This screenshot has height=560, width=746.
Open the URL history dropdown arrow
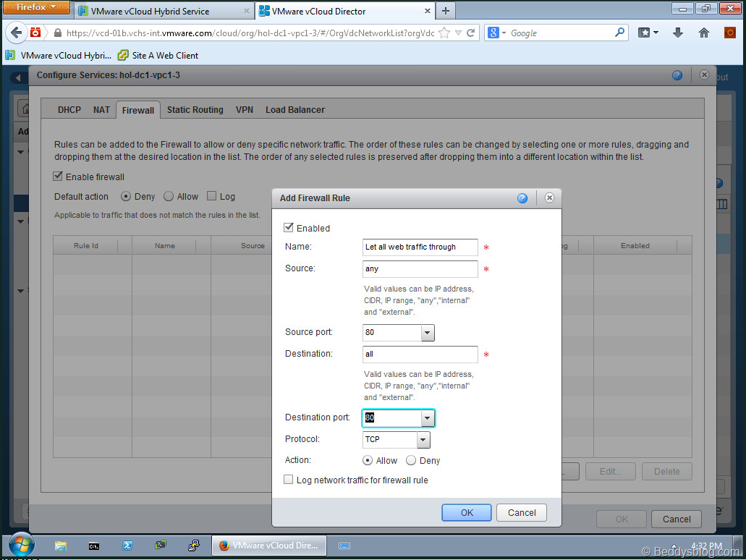click(458, 33)
